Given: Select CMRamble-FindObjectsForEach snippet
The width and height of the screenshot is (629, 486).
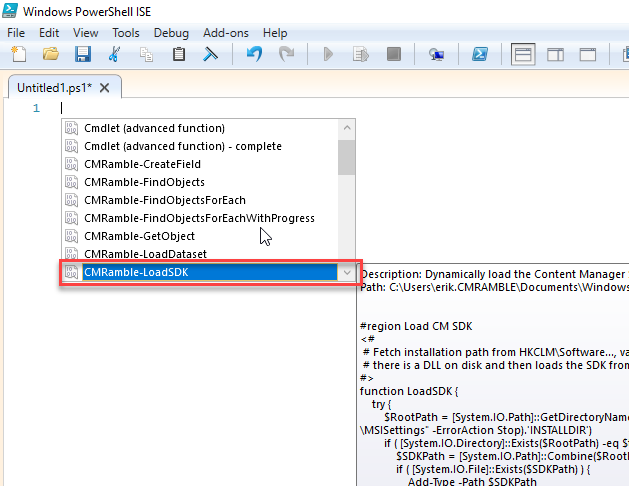Looking at the screenshot, I should tap(165, 200).
